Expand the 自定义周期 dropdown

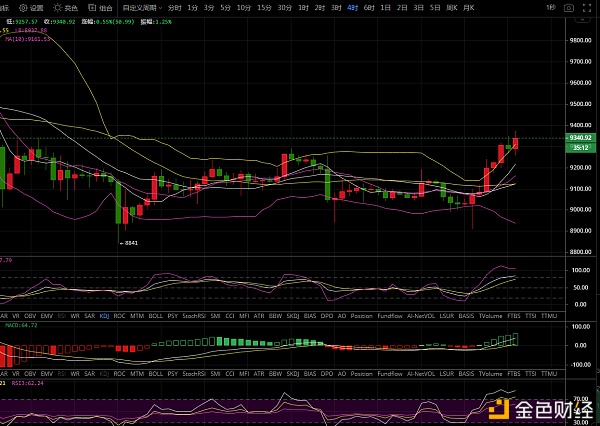click(142, 8)
